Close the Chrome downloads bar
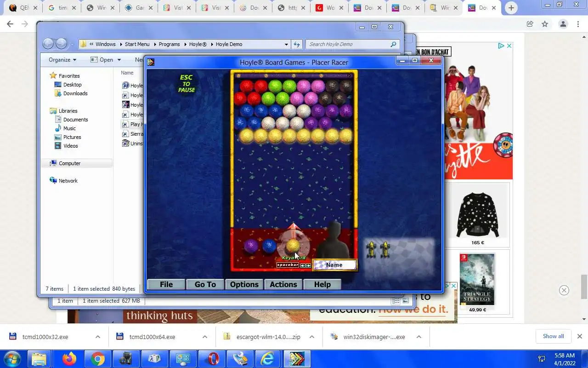This screenshot has height=368, width=588. (x=580, y=336)
